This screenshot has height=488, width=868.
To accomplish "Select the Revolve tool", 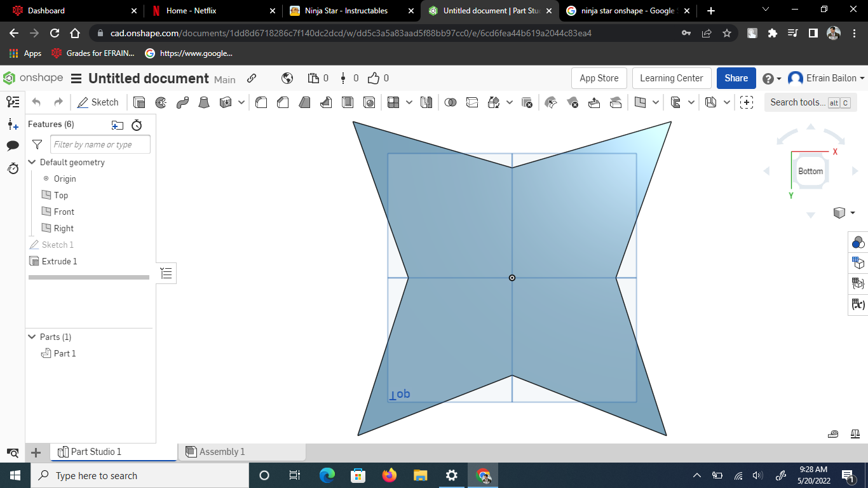I will click(159, 102).
